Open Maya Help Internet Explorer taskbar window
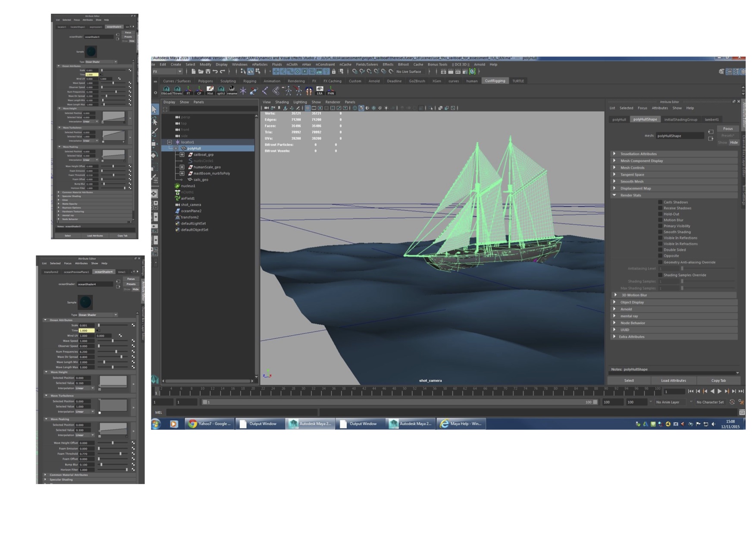Viewport: 756px width, 535px height. [461, 424]
